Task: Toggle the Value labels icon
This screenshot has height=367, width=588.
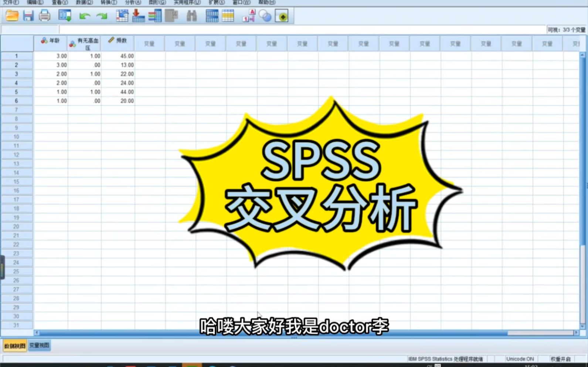Action: tap(249, 16)
